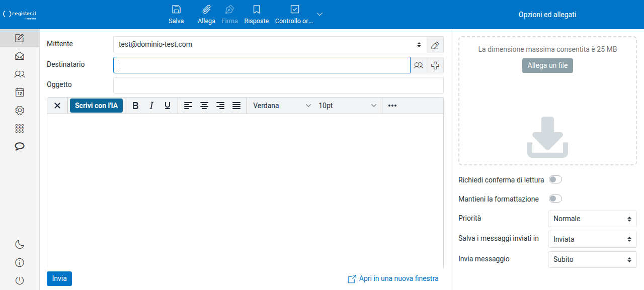Screen dimensions: 644x290
Task: Click the Apri in una nuova finestra link
Action: pos(393,278)
